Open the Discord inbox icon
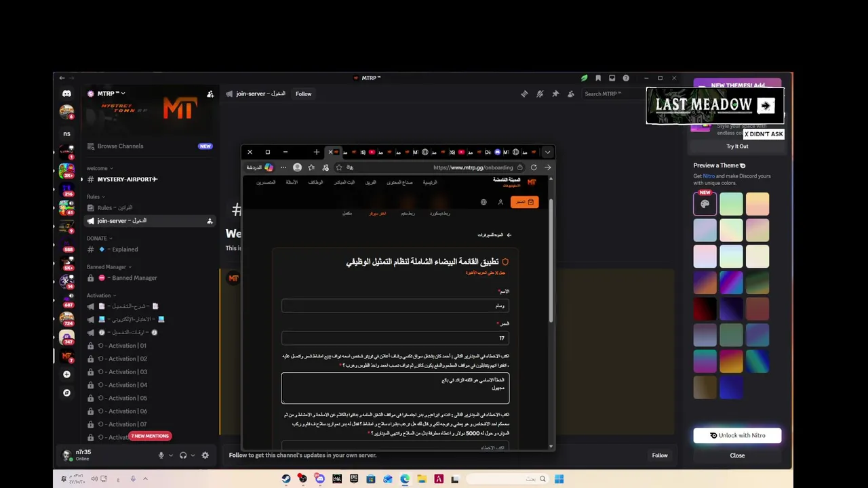 tap(612, 78)
